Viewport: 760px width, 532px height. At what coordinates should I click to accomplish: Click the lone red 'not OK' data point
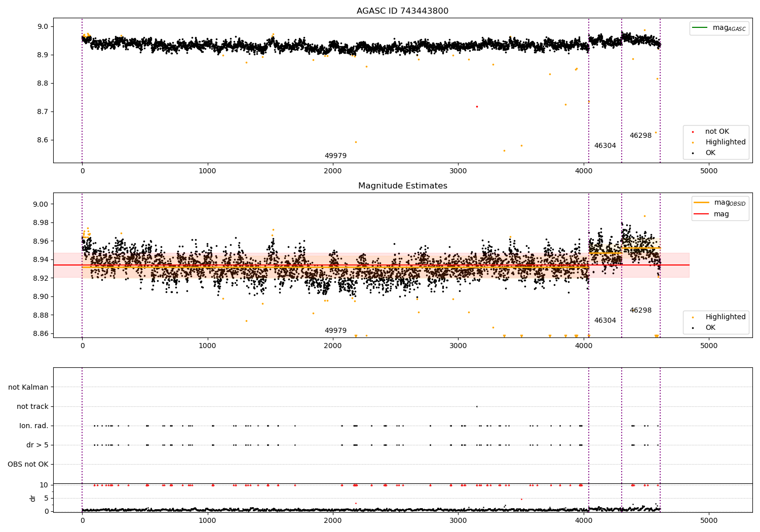477,106
